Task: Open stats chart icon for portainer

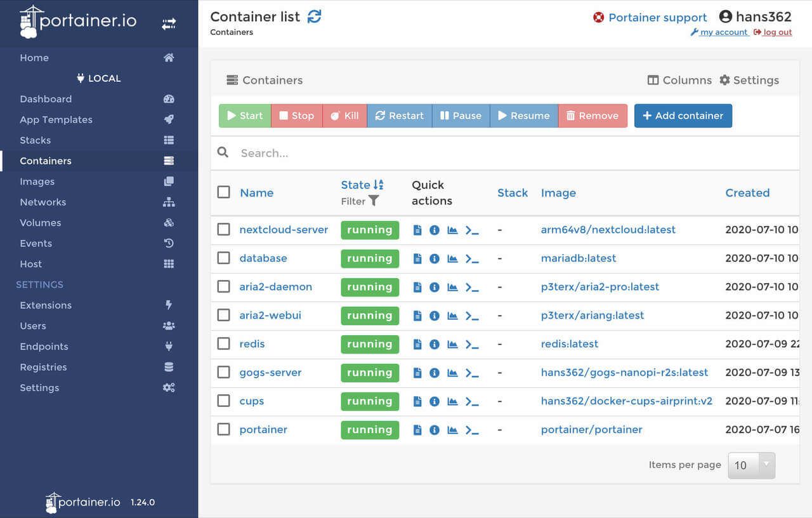Action: click(452, 430)
